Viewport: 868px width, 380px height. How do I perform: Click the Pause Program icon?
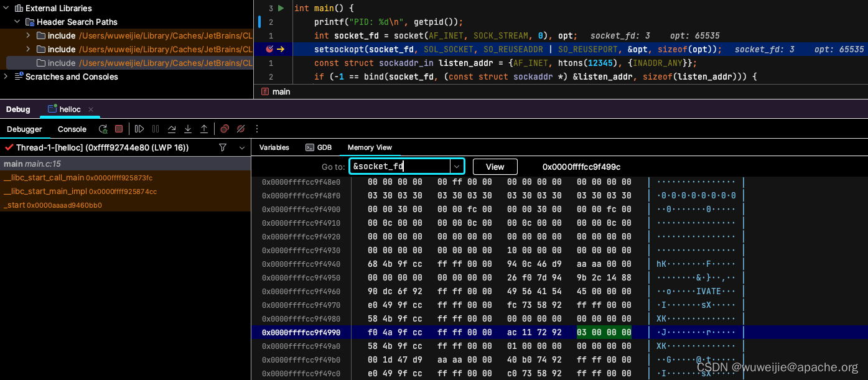coord(156,129)
